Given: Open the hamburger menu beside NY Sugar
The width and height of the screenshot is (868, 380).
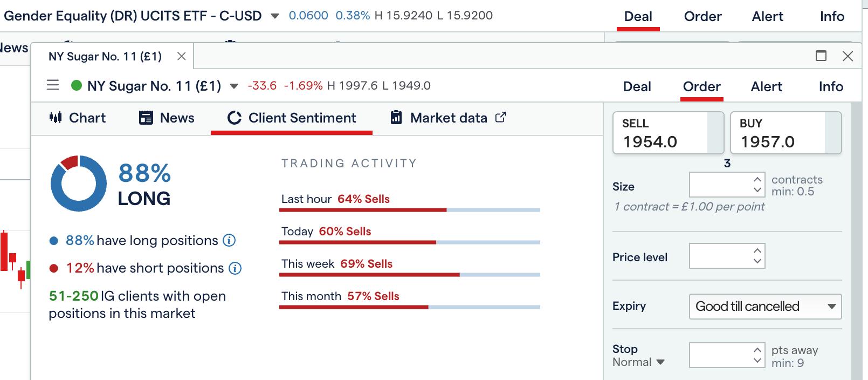Looking at the screenshot, I should pyautogui.click(x=53, y=85).
